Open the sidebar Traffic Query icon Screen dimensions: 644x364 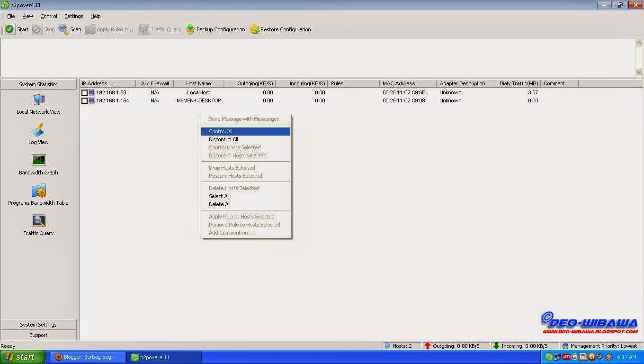click(x=38, y=221)
